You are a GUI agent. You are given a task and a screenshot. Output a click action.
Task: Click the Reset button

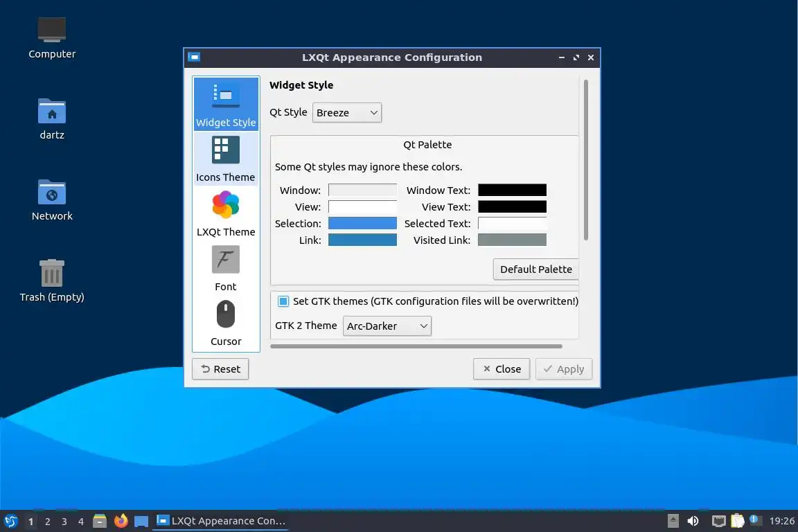click(220, 369)
